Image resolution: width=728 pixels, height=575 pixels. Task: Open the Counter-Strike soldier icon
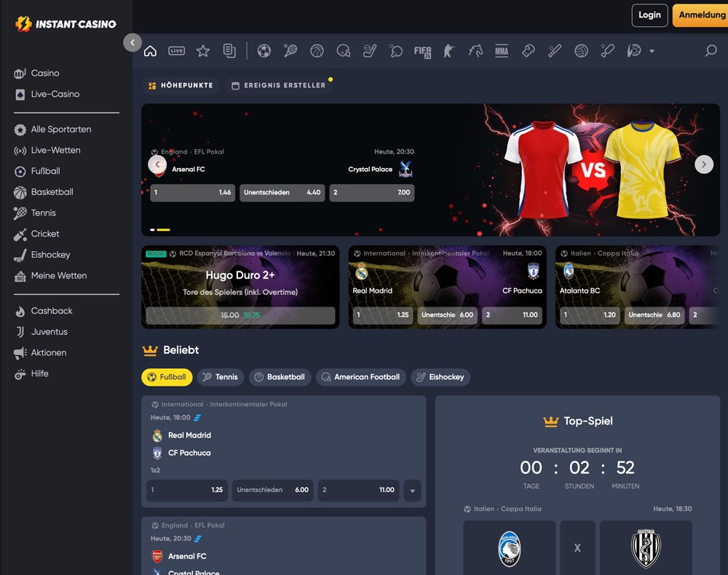coord(448,50)
